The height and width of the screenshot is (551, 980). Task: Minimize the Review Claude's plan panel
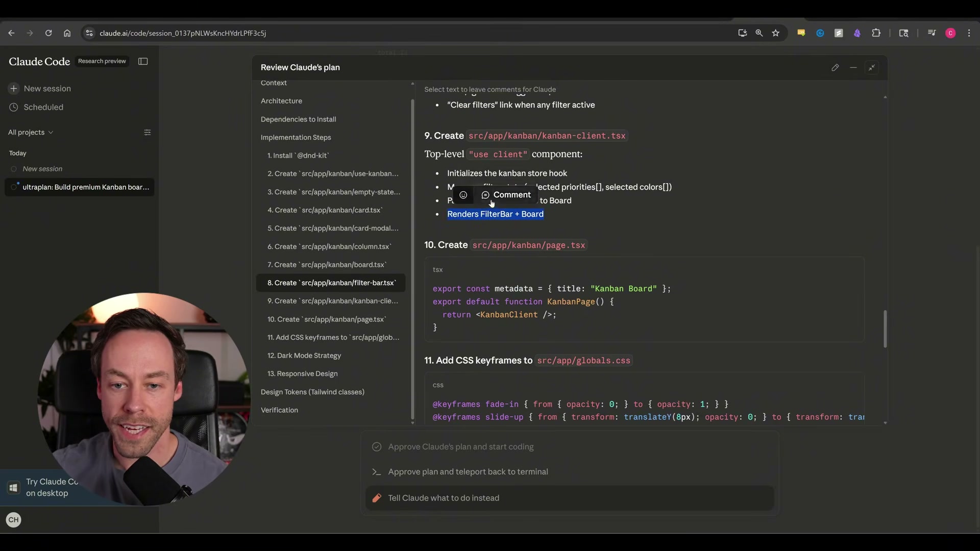tap(853, 67)
